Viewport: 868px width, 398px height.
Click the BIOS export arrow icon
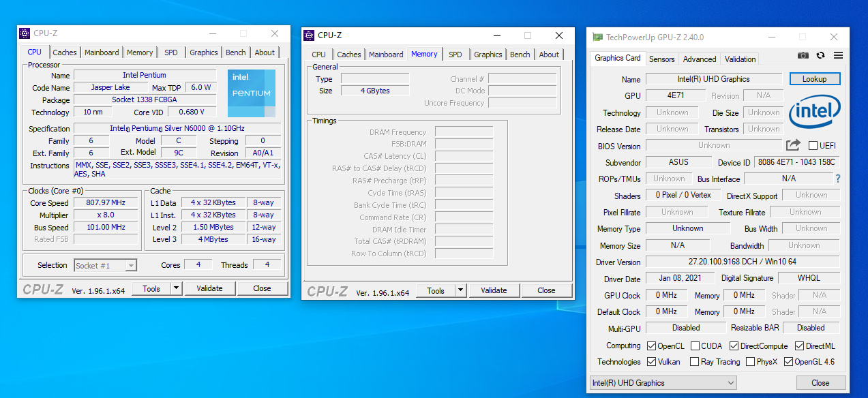pos(793,145)
